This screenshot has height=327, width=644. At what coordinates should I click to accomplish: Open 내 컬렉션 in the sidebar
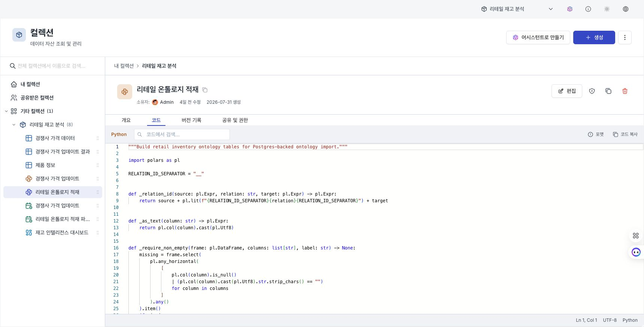[30, 84]
